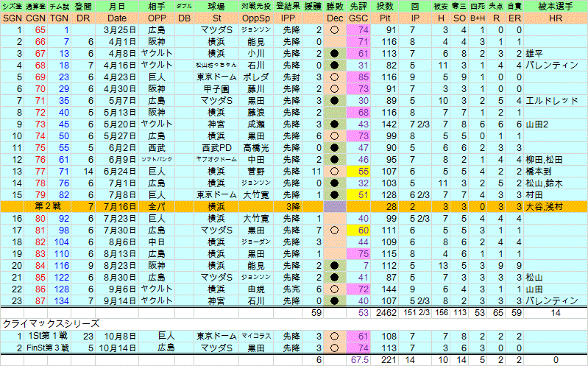Click the Dec column header
Viewport: 588px width, 366px height.
click(335, 18)
